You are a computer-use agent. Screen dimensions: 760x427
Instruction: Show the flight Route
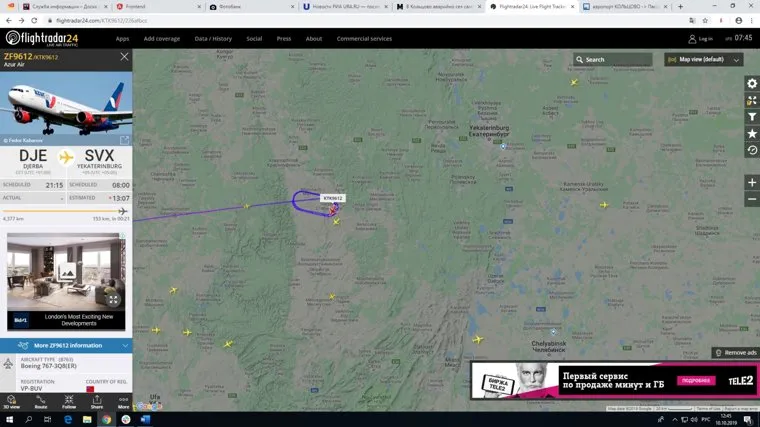(41, 401)
